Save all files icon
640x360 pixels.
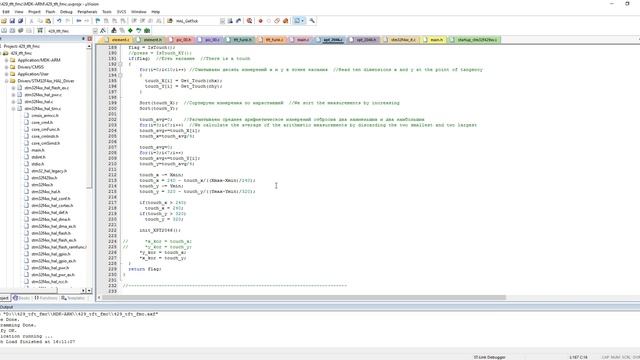click(20, 21)
